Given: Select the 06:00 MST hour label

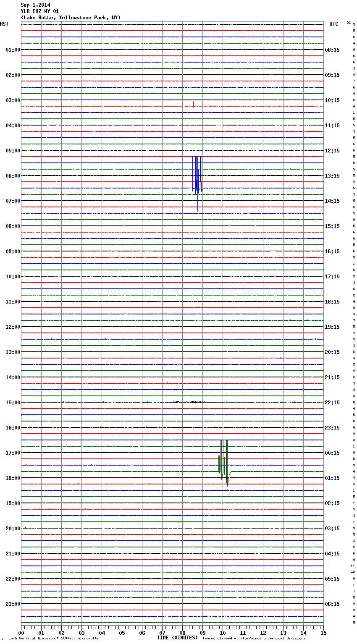Looking at the screenshot, I should pos(13,176).
